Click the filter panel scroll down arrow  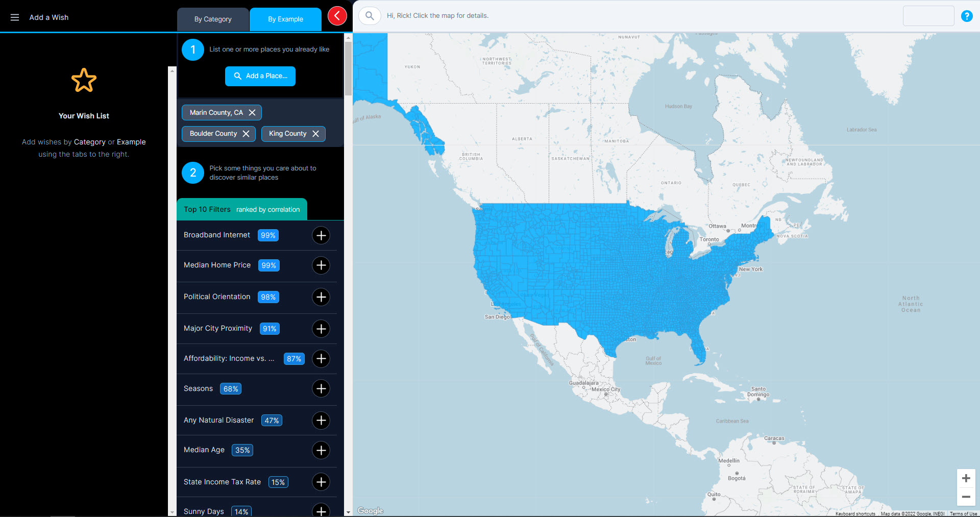click(348, 512)
